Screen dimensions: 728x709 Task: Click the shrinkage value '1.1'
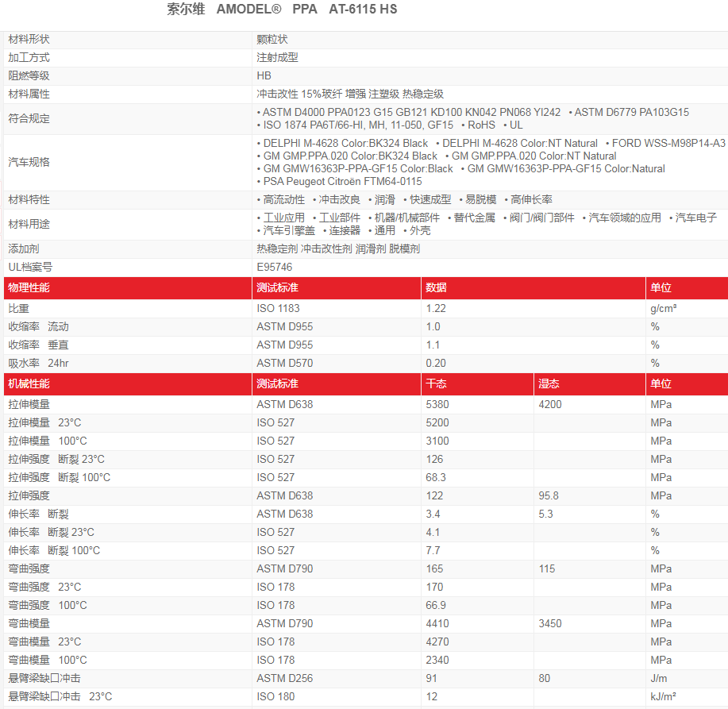(433, 345)
